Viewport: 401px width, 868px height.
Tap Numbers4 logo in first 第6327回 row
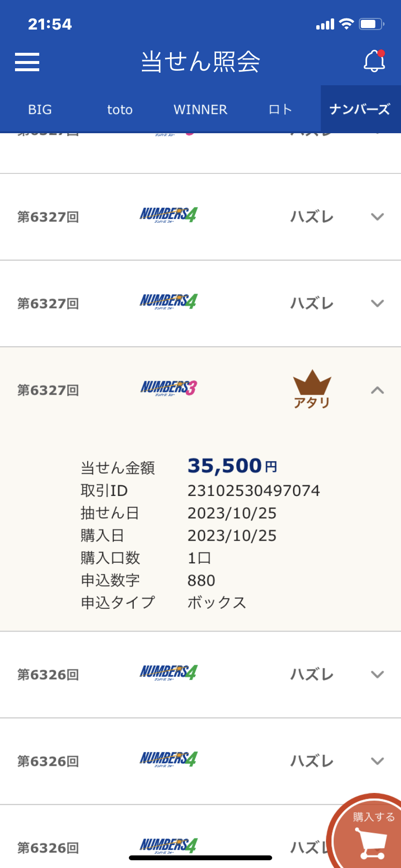click(169, 215)
